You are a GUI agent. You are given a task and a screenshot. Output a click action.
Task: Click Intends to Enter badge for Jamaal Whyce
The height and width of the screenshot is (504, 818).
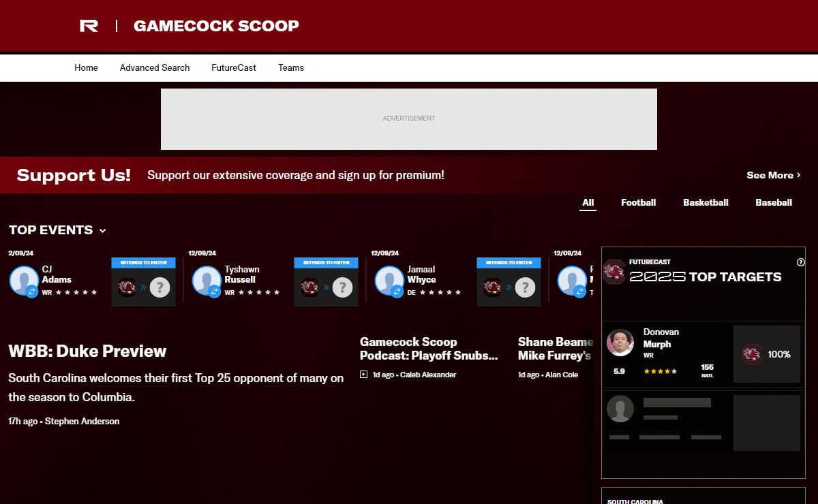point(509,262)
